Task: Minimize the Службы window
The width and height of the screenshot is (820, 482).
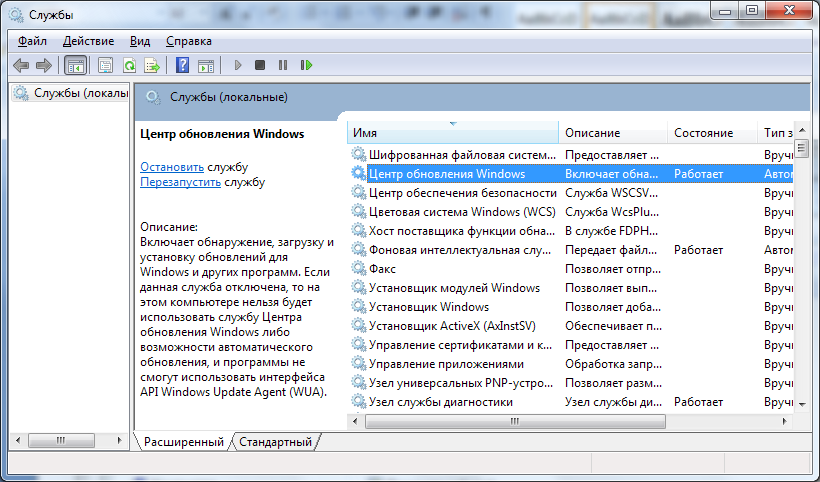Action: pos(725,10)
